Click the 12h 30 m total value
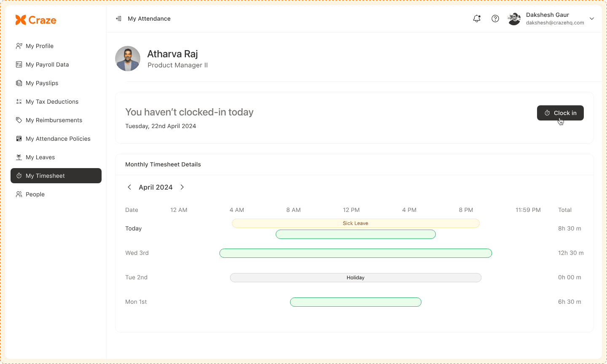Image resolution: width=607 pixels, height=364 pixels. point(571,253)
